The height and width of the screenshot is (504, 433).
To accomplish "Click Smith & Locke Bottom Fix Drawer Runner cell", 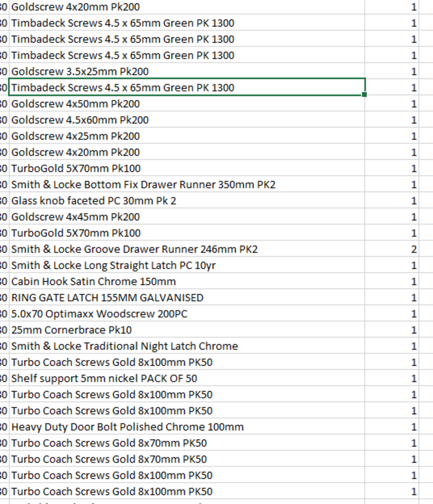I will point(187,184).
